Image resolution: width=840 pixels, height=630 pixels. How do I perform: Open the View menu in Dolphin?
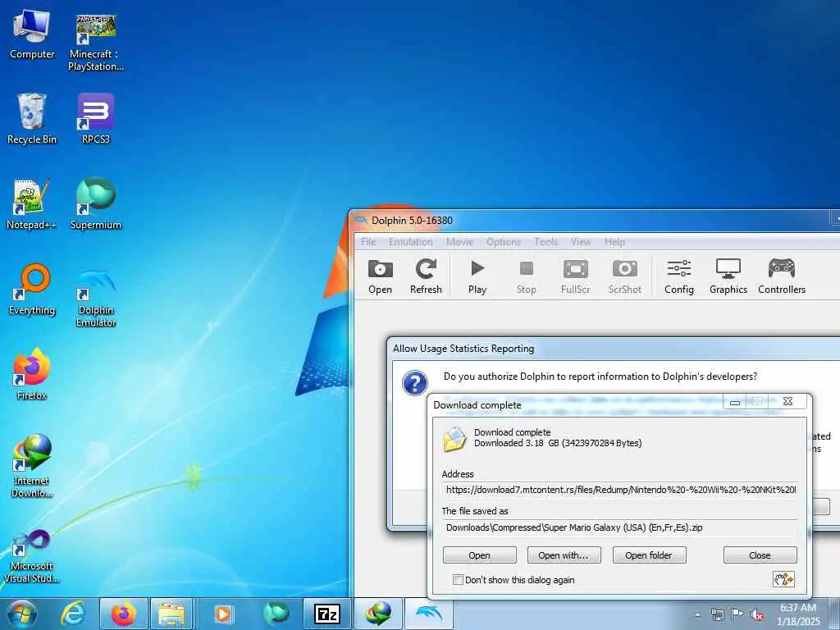coord(581,242)
